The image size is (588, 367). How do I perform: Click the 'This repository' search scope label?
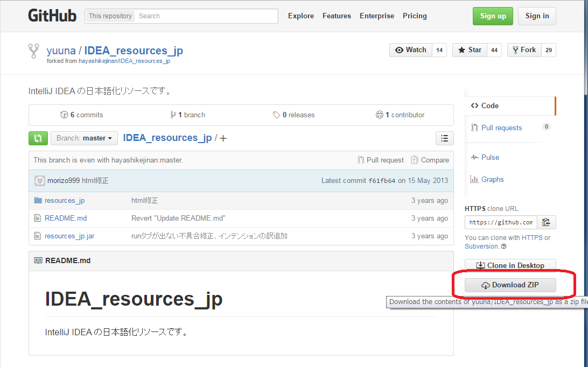click(x=110, y=16)
